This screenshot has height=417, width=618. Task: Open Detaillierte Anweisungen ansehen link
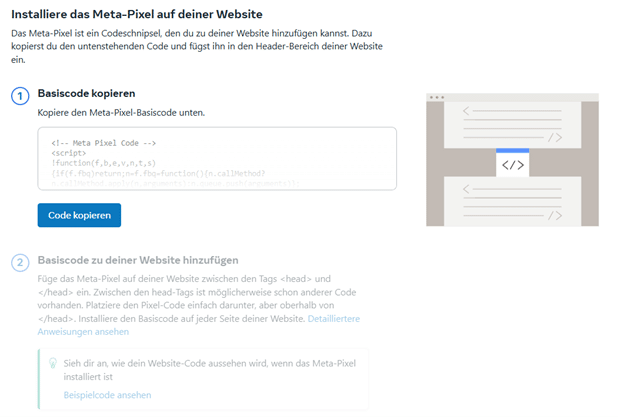click(199, 325)
